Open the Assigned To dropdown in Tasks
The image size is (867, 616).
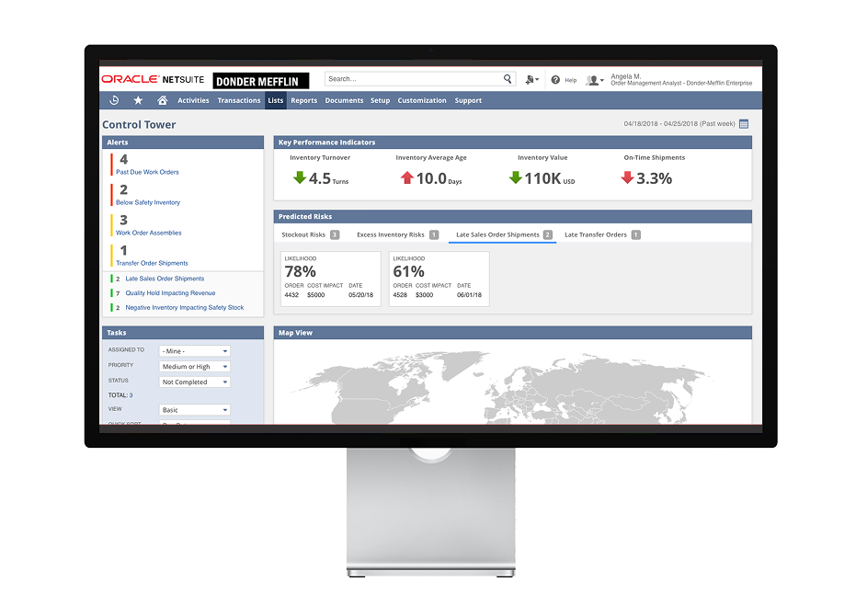tap(194, 350)
